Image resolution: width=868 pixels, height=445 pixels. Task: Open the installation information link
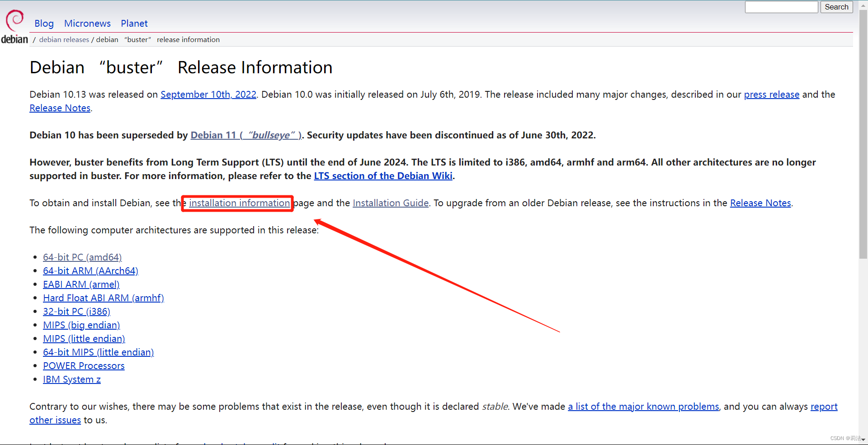pos(240,203)
